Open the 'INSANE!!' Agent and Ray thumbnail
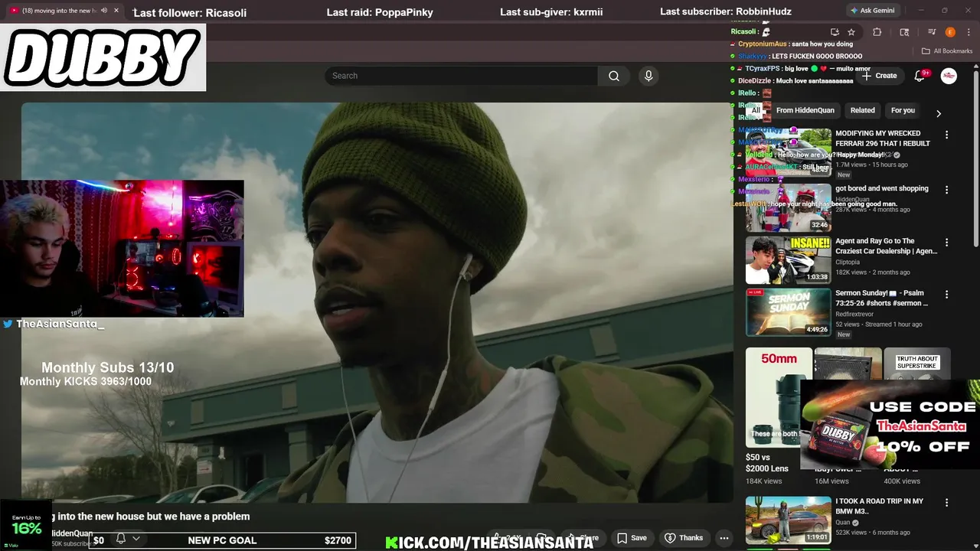980x551 pixels. click(x=789, y=259)
